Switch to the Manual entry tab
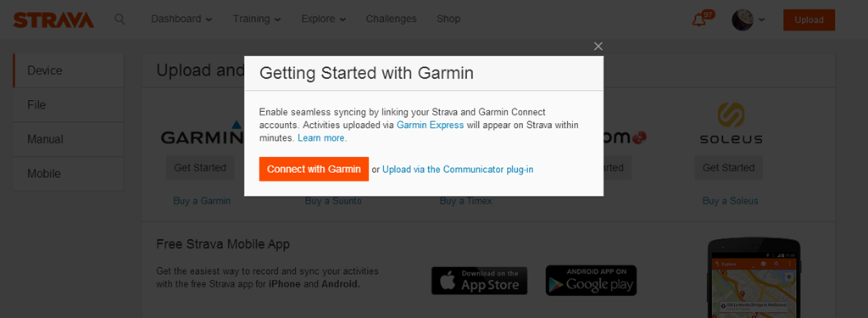 pyautogui.click(x=69, y=139)
